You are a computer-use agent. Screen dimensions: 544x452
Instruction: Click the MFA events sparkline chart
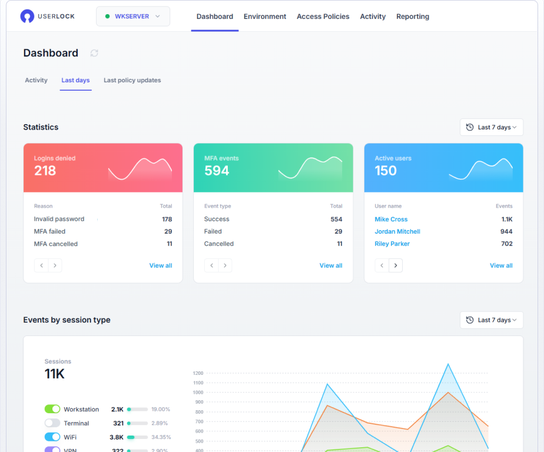pos(310,168)
